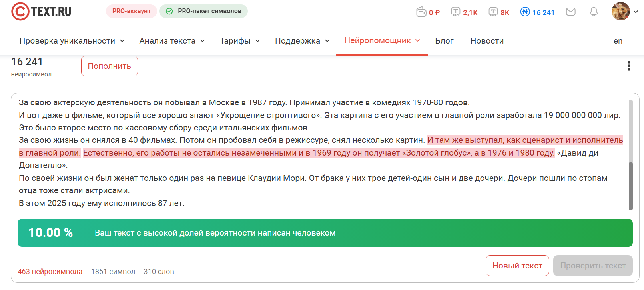This screenshot has height=290, width=644.
Task: Click the Проверить текст button
Action: point(593,266)
